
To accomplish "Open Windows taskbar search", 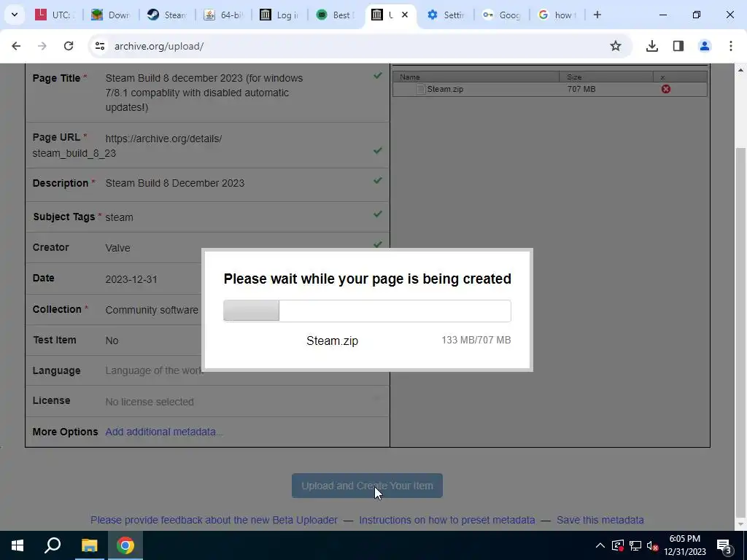I will click(x=53, y=545).
